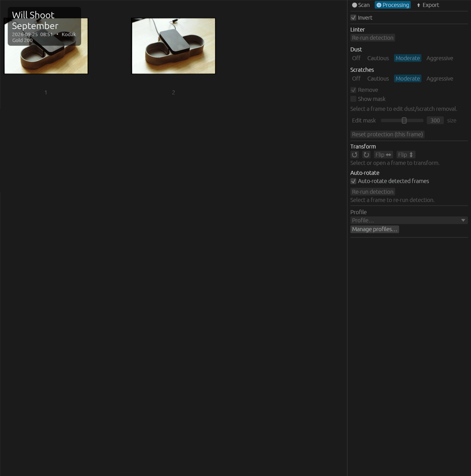
Task: Select frame 2 thumbnail
Action: [x=173, y=46]
